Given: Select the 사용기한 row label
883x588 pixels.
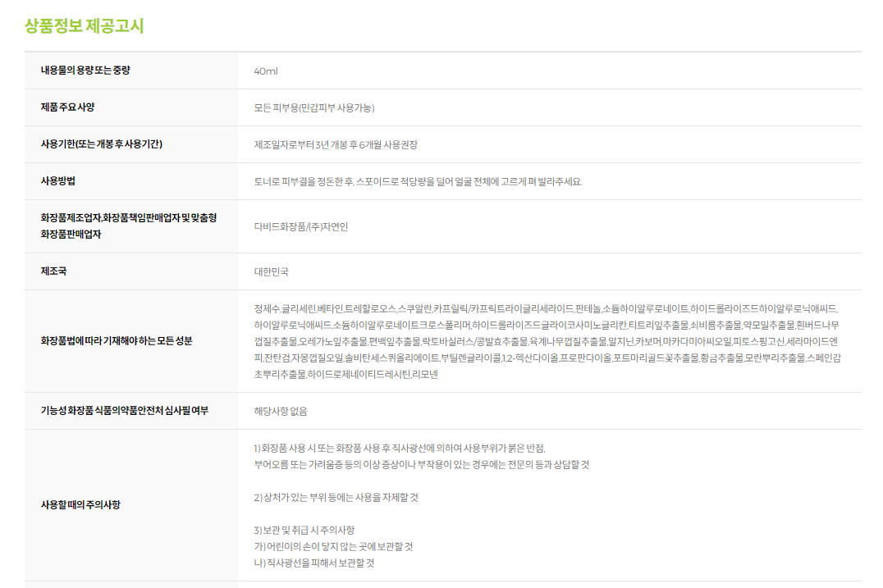Looking at the screenshot, I should coord(101,144).
